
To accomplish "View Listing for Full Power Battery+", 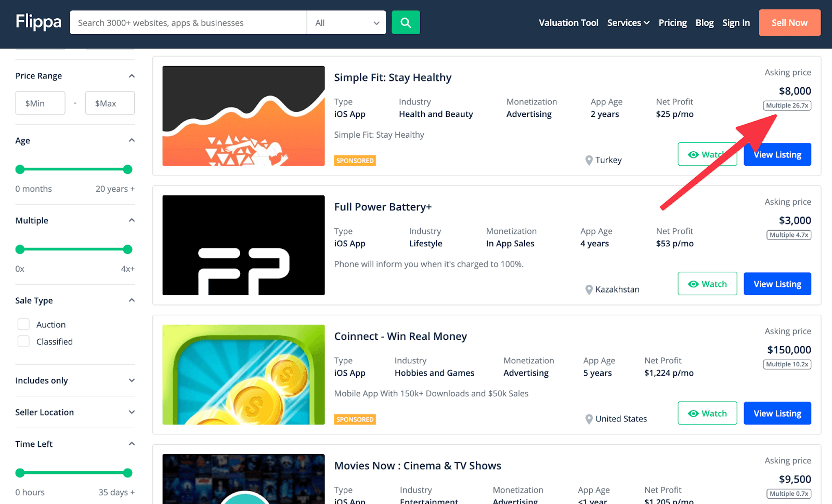I will click(x=777, y=284).
